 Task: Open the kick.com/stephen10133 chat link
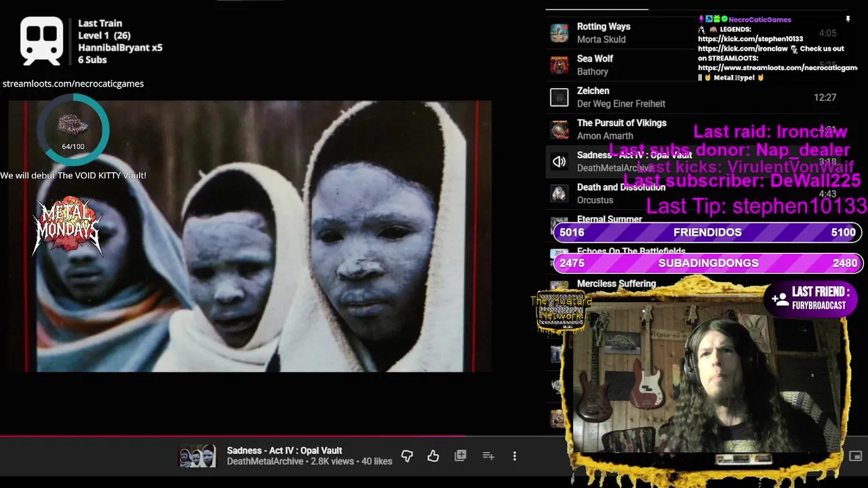(751, 39)
